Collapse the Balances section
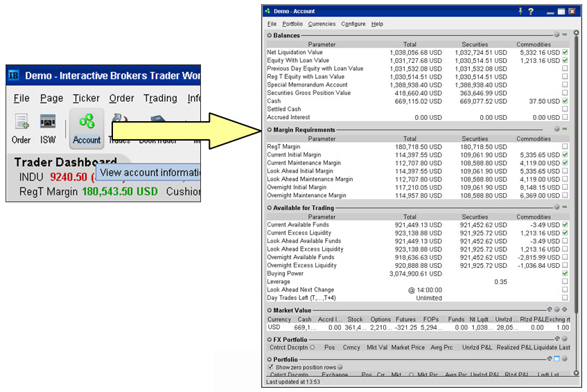 pyautogui.click(x=270, y=35)
